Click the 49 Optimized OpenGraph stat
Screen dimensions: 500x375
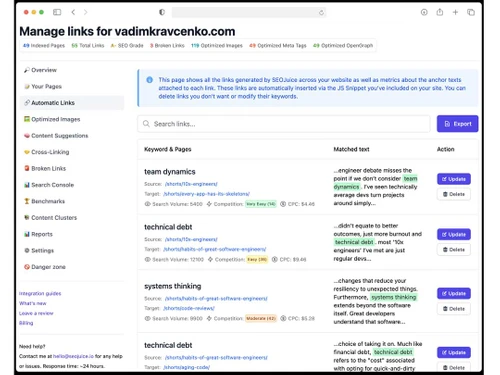[x=343, y=45]
